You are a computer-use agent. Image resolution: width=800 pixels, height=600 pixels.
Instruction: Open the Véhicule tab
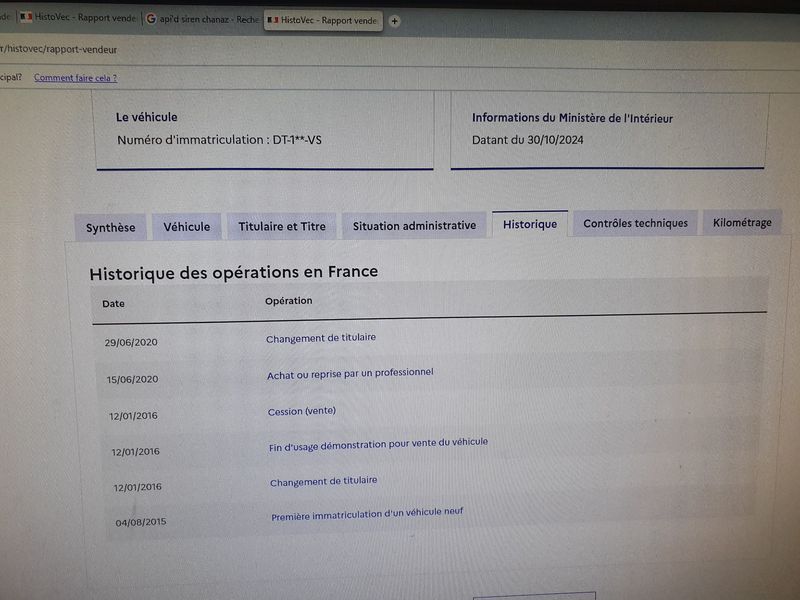point(187,227)
